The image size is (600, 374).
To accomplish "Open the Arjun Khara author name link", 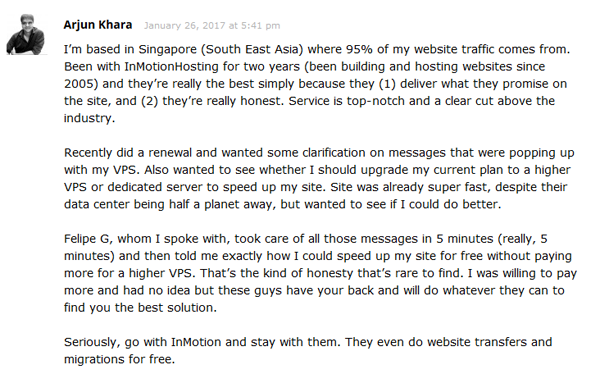I will click(98, 25).
